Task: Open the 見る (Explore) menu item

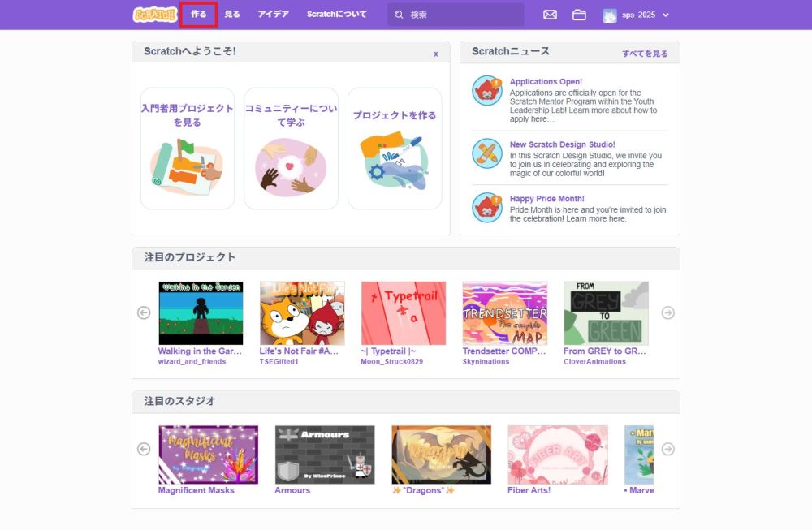Action: (x=232, y=15)
